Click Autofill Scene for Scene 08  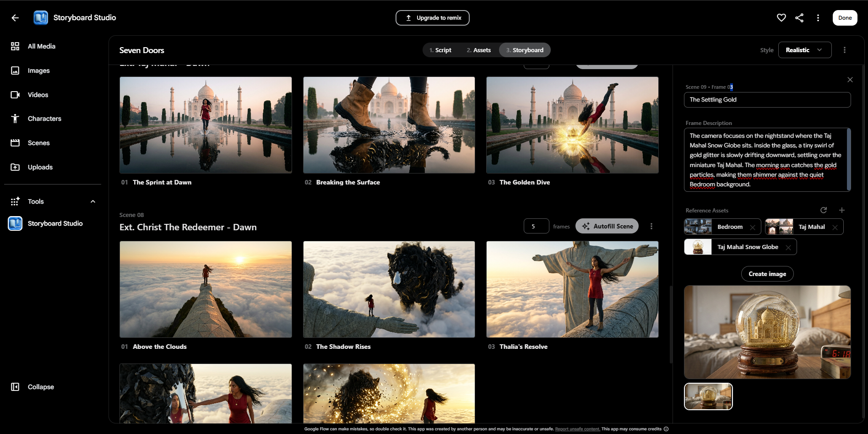pos(607,226)
